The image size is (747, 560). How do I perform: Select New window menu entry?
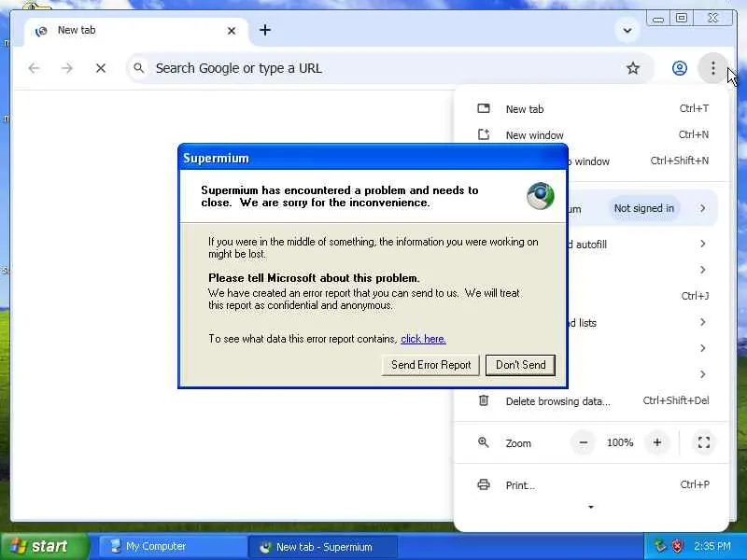point(591,134)
